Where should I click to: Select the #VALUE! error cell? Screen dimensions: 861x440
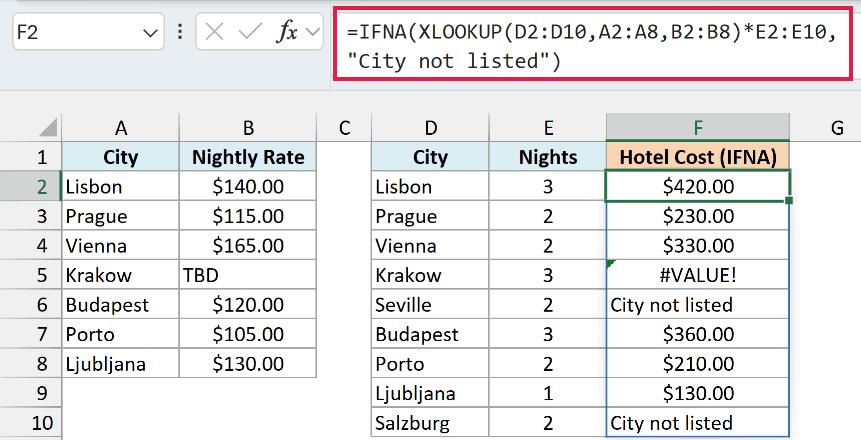pos(698,275)
